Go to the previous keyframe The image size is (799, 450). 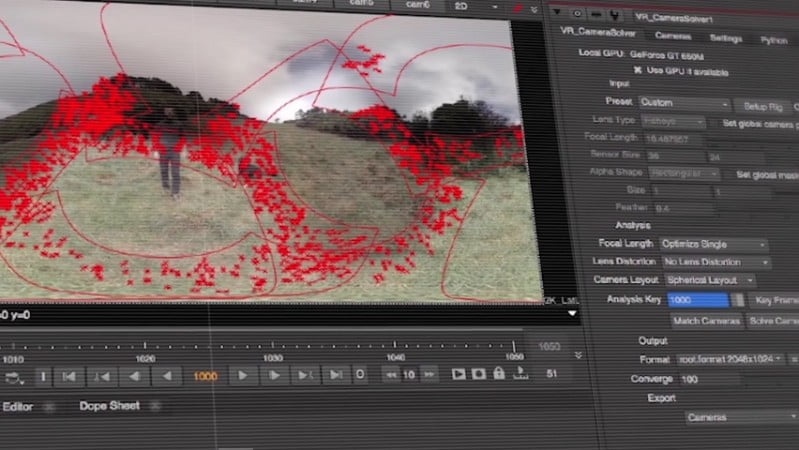click(x=102, y=377)
